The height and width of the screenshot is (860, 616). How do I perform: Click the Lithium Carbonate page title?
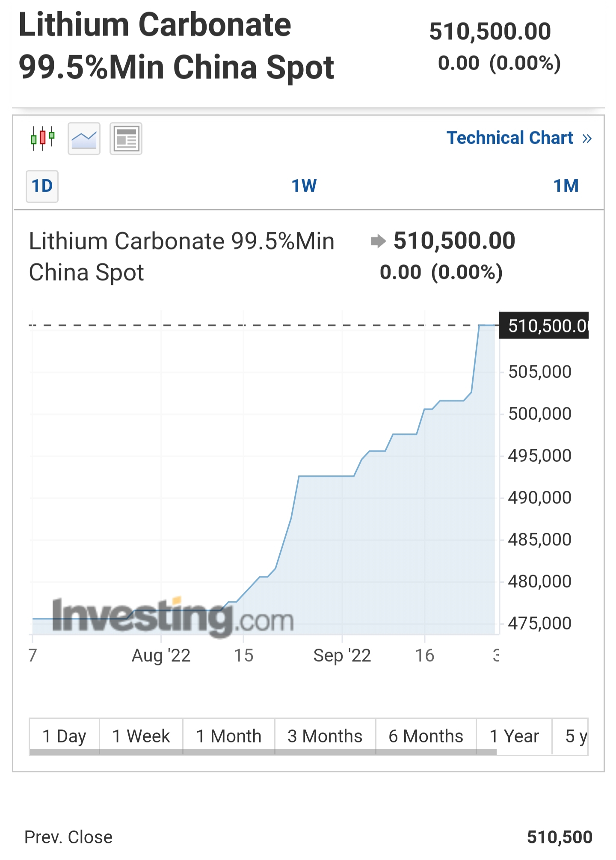point(176,46)
